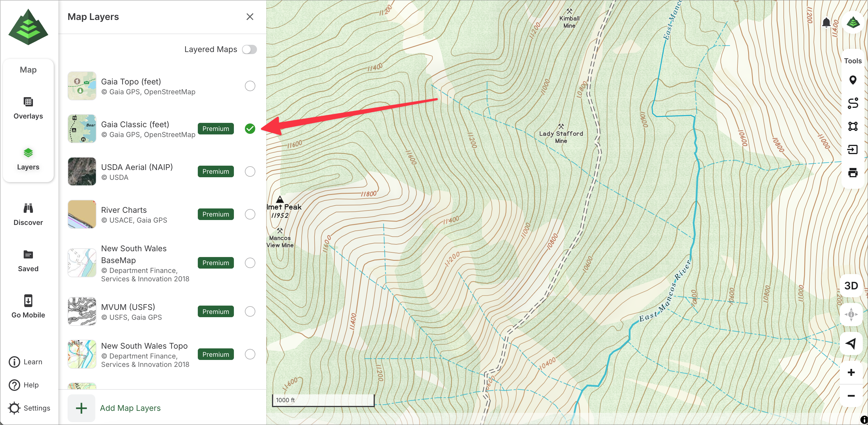Screen dimensions: 868x425
Task: Click the River Charts layer thumbnail
Action: click(82, 214)
